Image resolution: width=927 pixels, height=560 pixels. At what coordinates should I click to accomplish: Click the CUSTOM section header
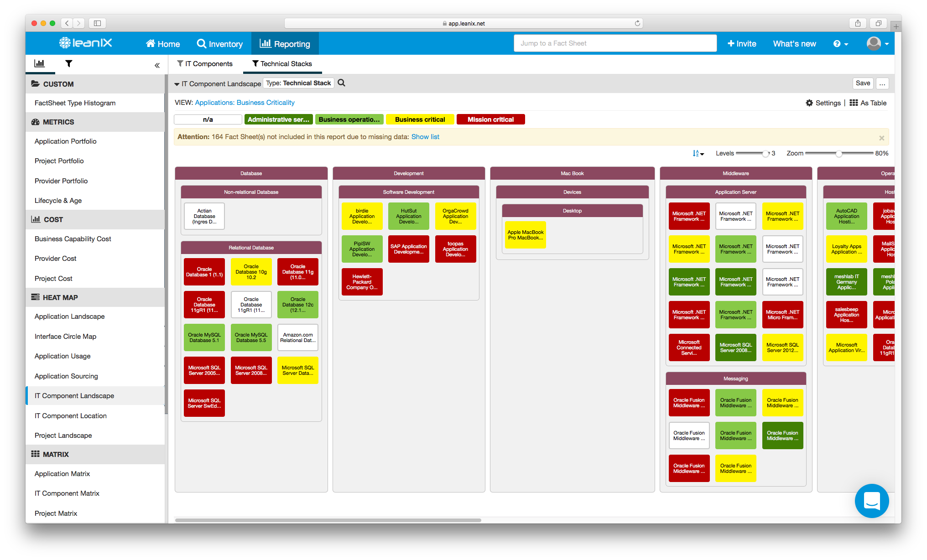(x=95, y=84)
